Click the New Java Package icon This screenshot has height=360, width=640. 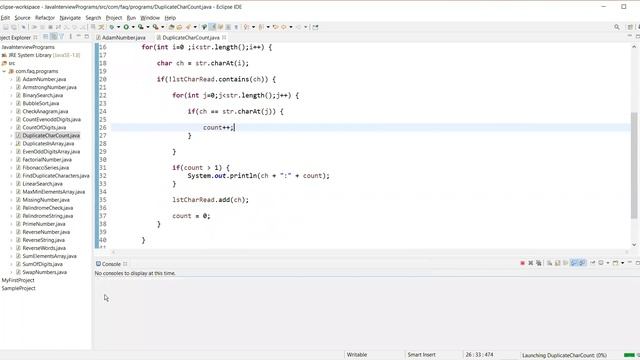[x=171, y=27]
